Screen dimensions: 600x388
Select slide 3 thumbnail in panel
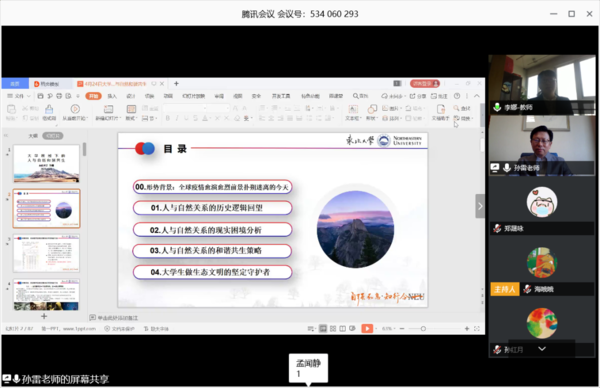pyautogui.click(x=46, y=253)
